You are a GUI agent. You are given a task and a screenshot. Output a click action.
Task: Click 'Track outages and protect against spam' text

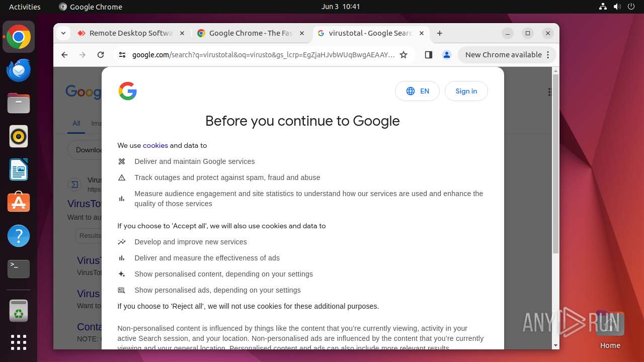click(227, 177)
